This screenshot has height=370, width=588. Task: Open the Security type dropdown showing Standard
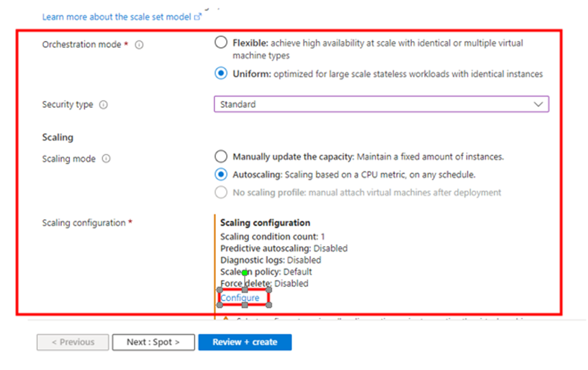pyautogui.click(x=381, y=104)
